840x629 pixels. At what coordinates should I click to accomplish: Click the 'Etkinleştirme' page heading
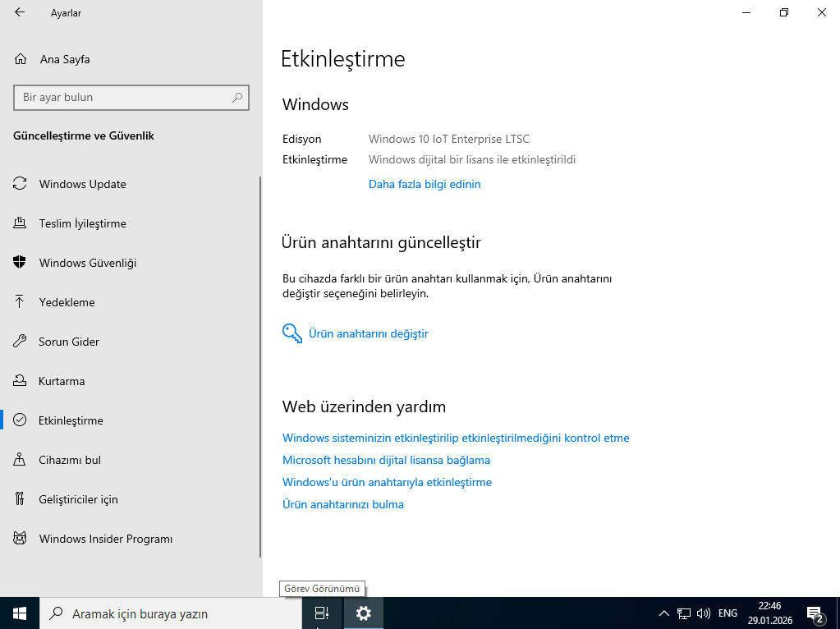pyautogui.click(x=343, y=58)
